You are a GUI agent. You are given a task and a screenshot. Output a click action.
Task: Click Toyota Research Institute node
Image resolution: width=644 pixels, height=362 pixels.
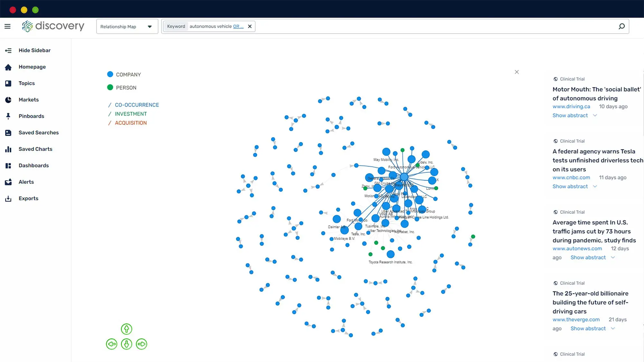[x=391, y=254]
